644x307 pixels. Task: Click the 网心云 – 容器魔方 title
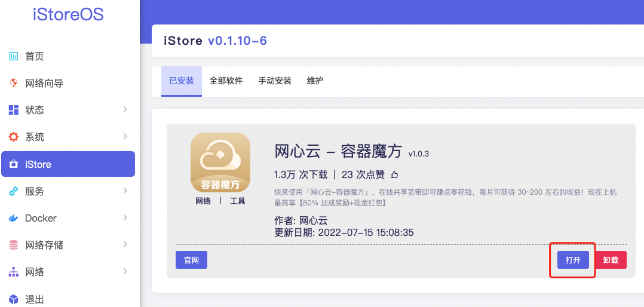(338, 152)
